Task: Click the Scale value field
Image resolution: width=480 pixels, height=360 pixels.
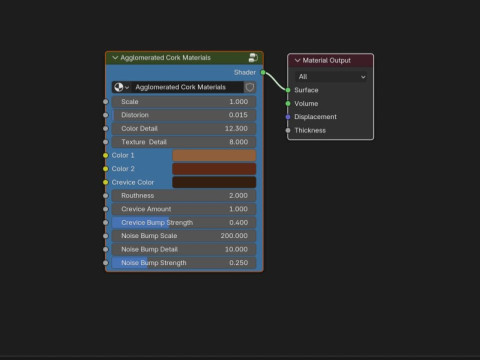Action: pos(184,102)
